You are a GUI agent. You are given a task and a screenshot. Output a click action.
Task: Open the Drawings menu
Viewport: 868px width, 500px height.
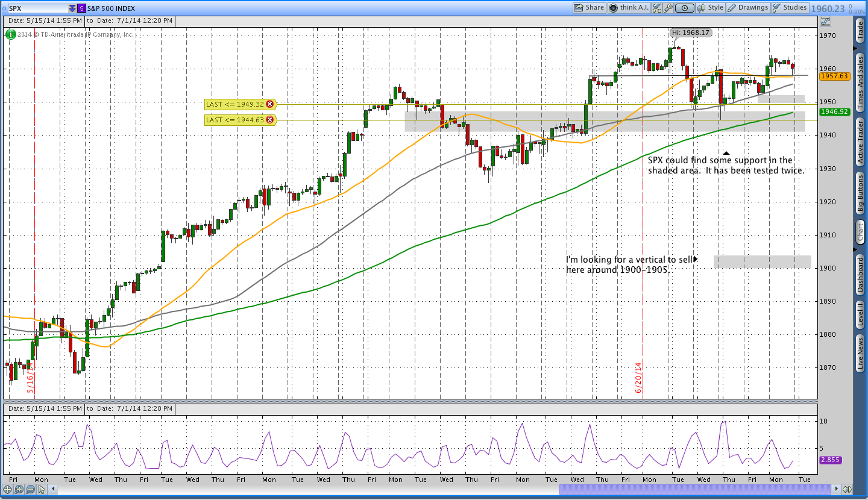click(748, 8)
